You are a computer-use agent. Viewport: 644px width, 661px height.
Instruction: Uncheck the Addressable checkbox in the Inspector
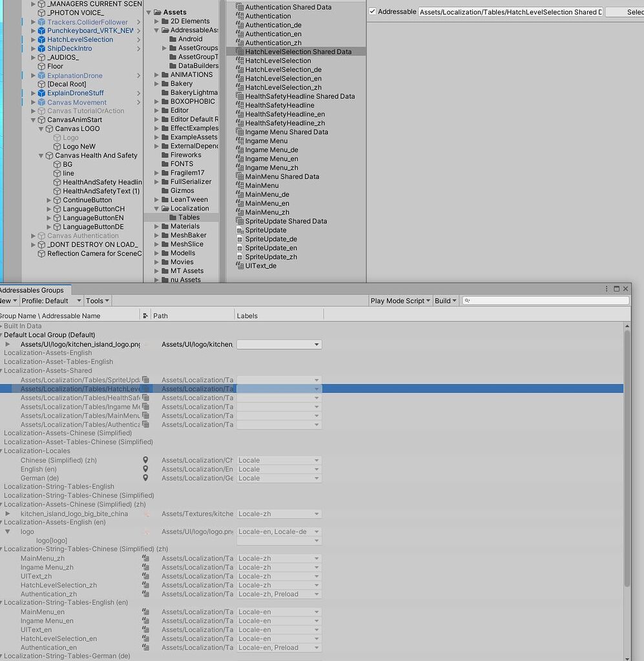373,11
